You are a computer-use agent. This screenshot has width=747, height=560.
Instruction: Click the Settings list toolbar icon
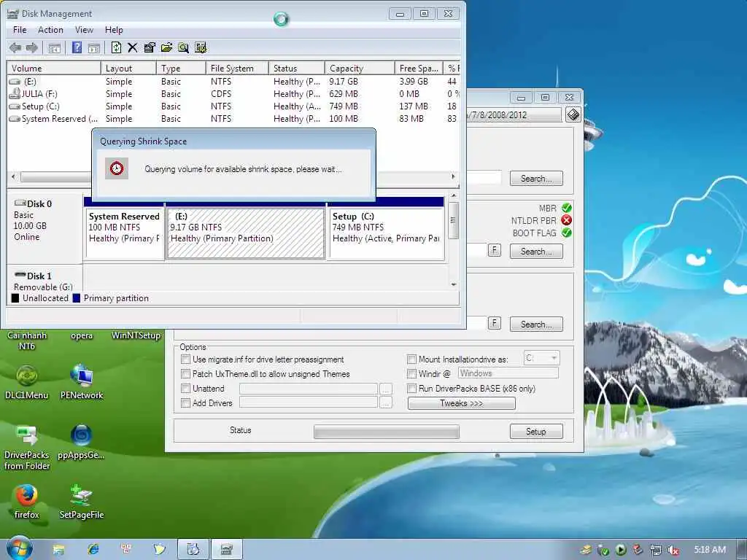pos(201,47)
